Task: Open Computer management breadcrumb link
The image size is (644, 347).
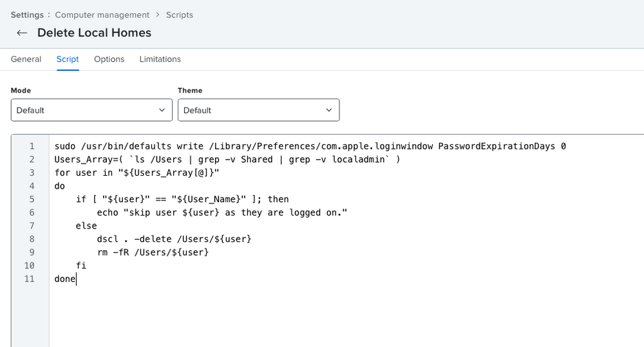Action: tap(102, 15)
